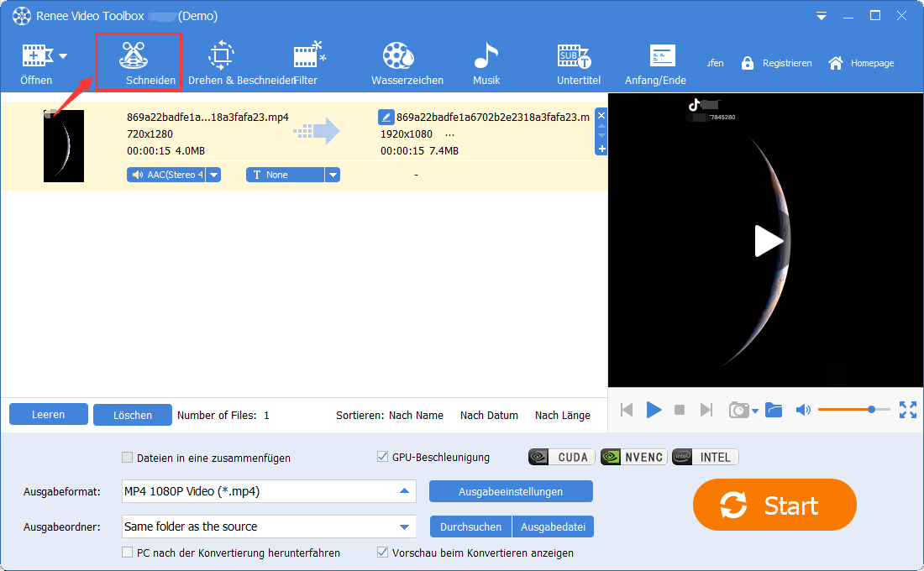Open the Wasserzeichen watermark tool
The width and height of the screenshot is (924, 571).
pyautogui.click(x=407, y=64)
